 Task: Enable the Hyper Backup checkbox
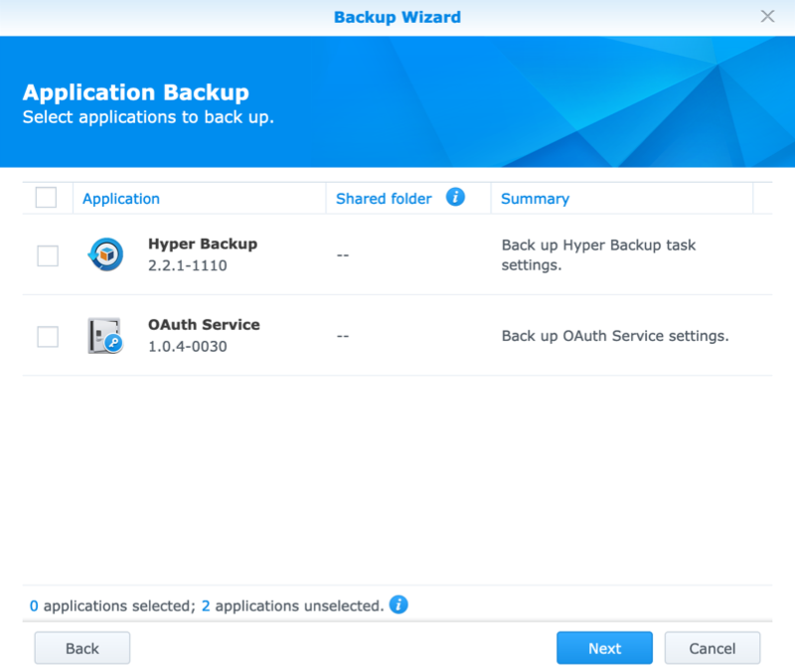click(x=48, y=255)
